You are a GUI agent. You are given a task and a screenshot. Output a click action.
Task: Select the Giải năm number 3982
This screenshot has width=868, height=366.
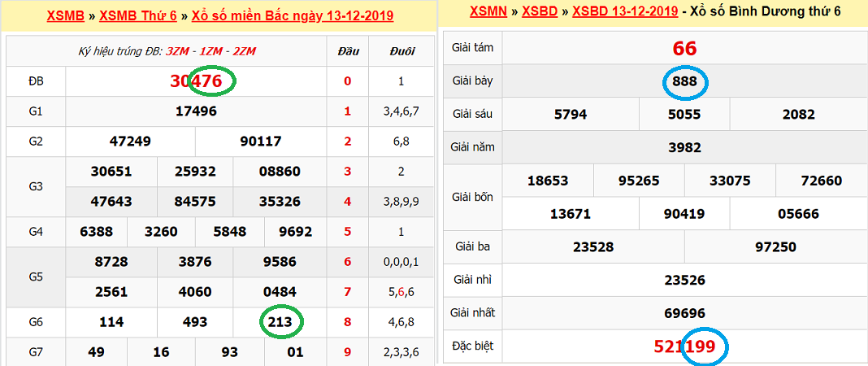point(684,148)
